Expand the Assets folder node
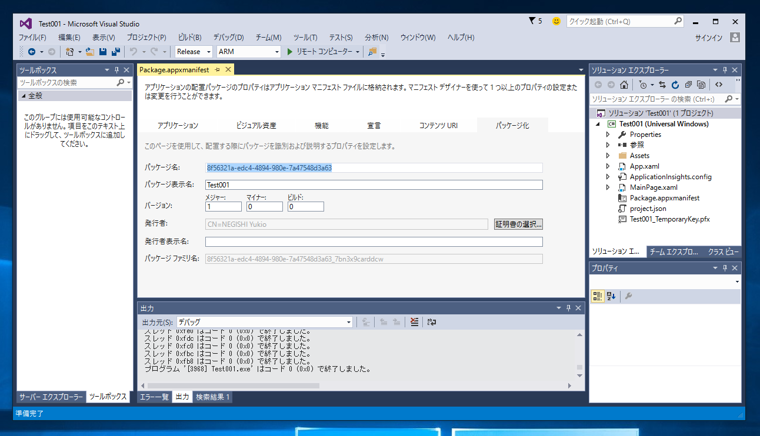Screen dimensions: 760x436 608,156
